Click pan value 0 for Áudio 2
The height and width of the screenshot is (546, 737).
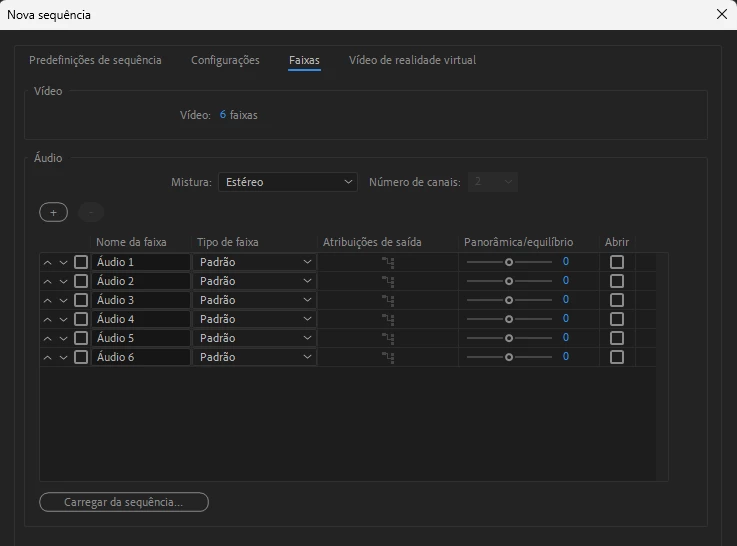tap(566, 281)
